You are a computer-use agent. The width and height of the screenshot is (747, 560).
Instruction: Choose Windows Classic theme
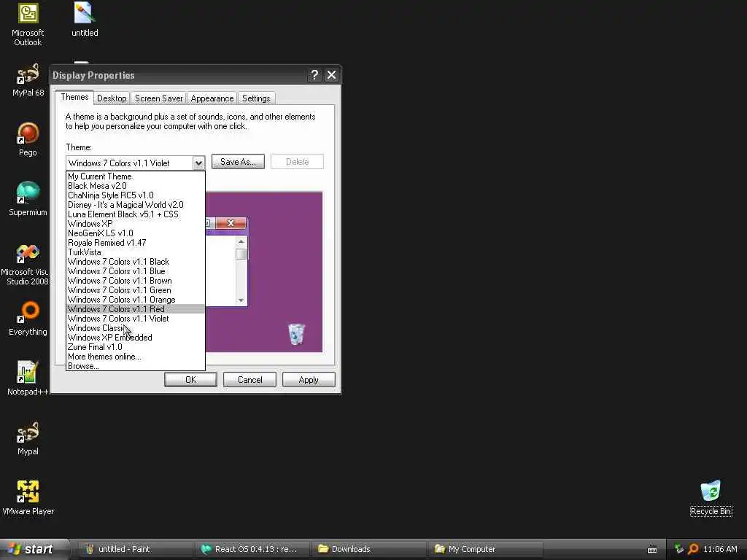click(136, 328)
